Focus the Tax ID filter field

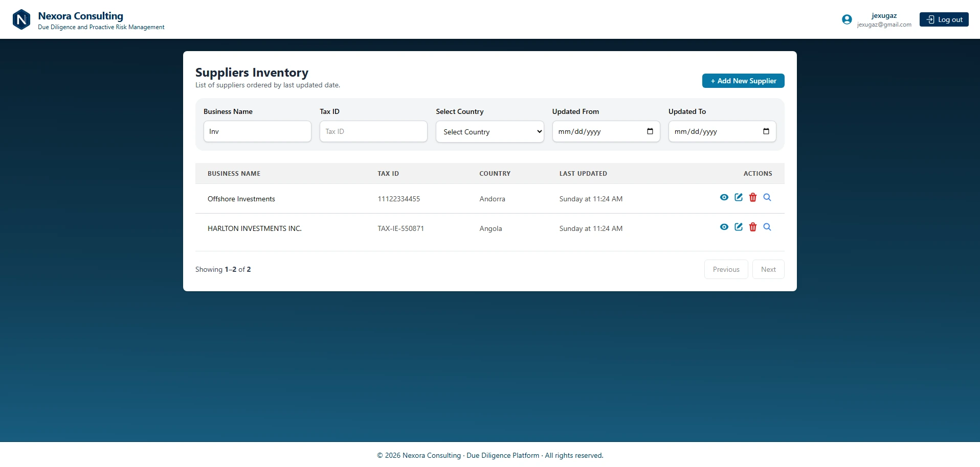(373, 131)
